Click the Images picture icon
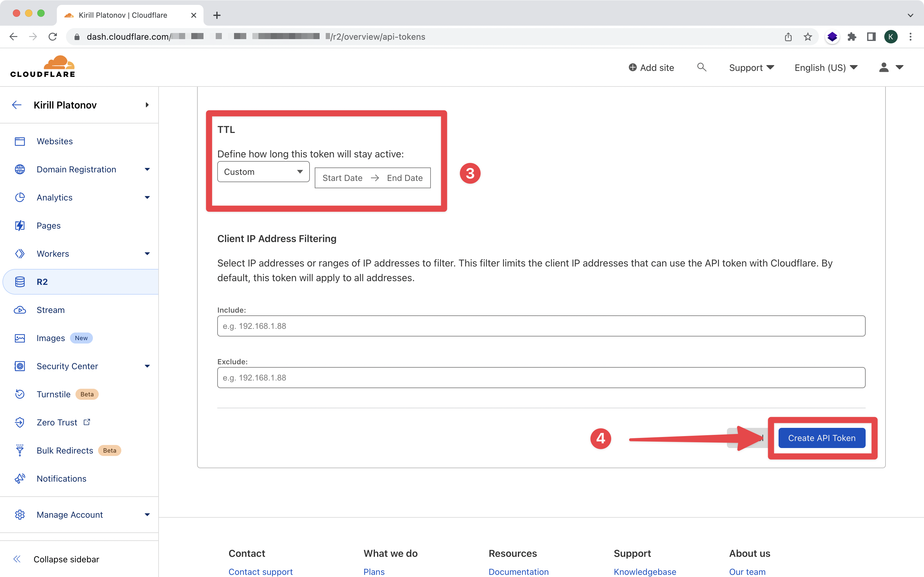Screen dimensions: 924x577 tap(20, 338)
